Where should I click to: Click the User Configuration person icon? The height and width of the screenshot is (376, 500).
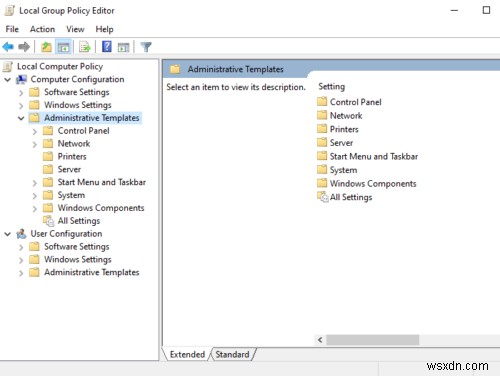tap(21, 234)
